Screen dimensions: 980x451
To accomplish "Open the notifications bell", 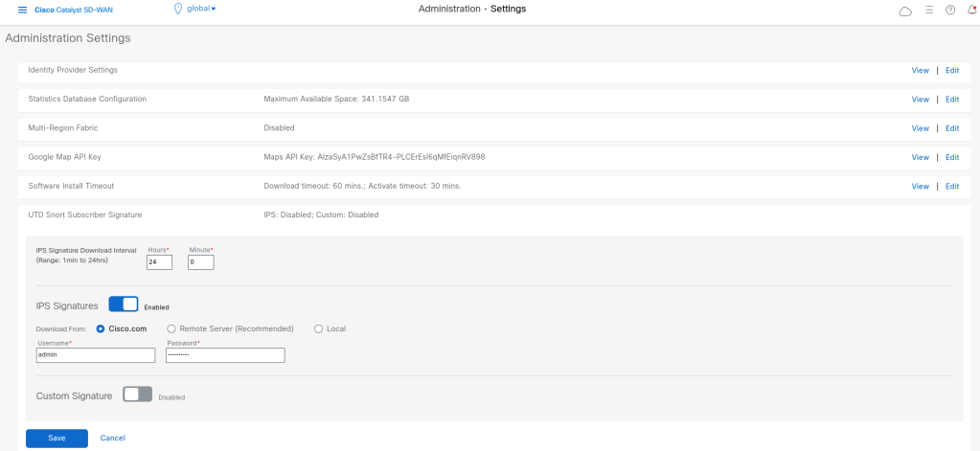I will pos(971,10).
